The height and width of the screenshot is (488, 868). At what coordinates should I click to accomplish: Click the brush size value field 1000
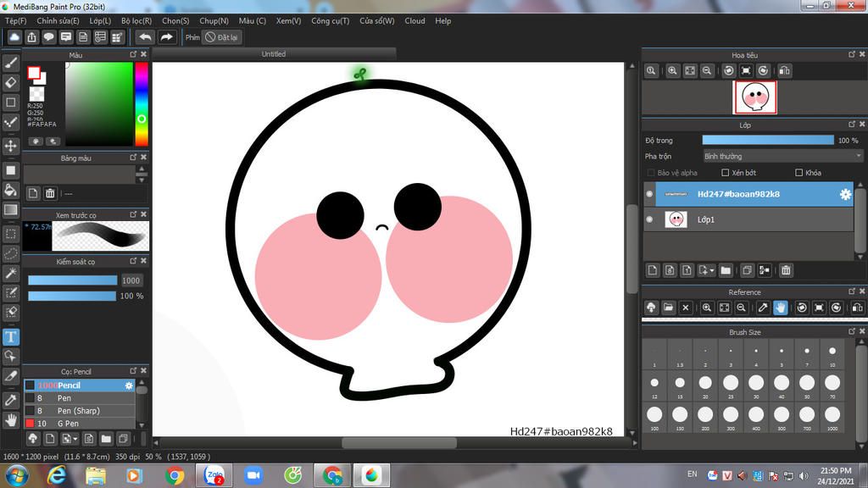point(131,280)
